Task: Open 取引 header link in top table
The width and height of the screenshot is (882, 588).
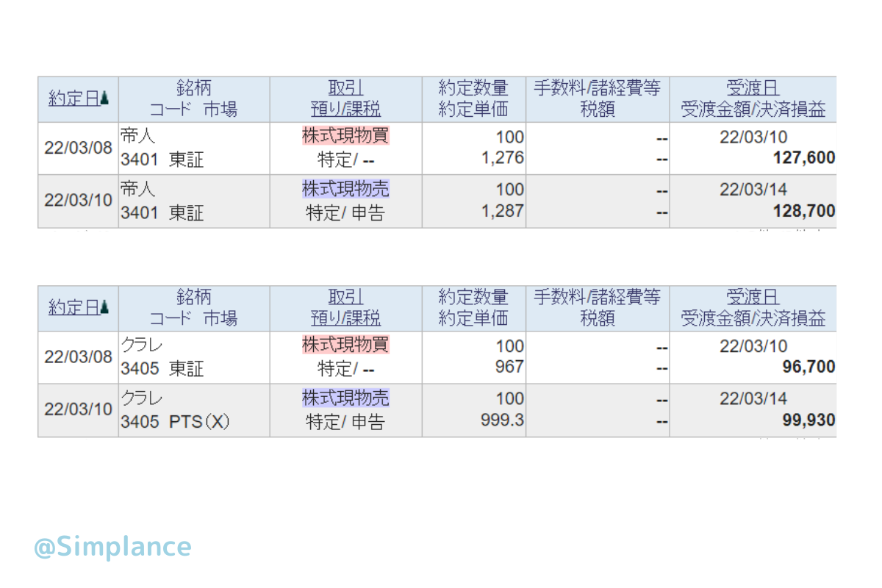Action: pyautogui.click(x=345, y=89)
